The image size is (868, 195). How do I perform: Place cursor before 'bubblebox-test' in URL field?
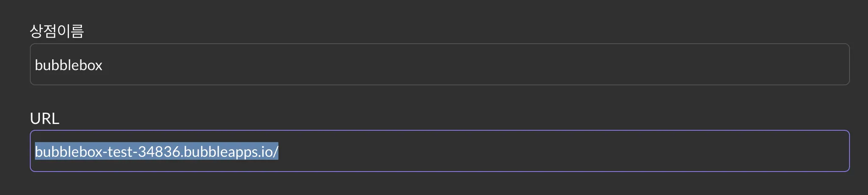(35, 151)
